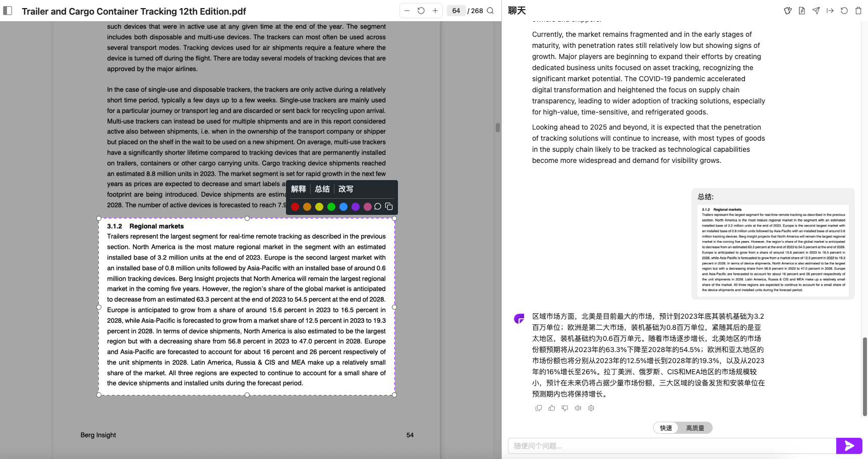Click the zoom out minus button
The image size is (868, 459).
pos(407,11)
